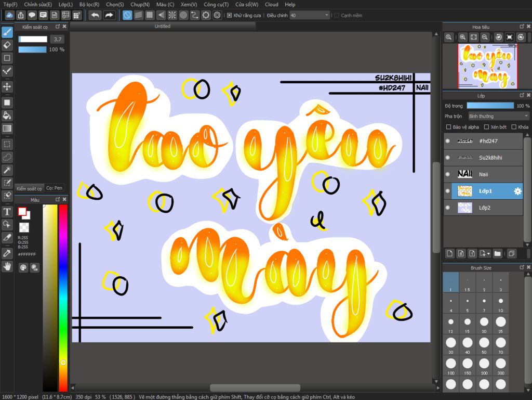
Task: Select the Lớp1 layer
Action: point(487,191)
